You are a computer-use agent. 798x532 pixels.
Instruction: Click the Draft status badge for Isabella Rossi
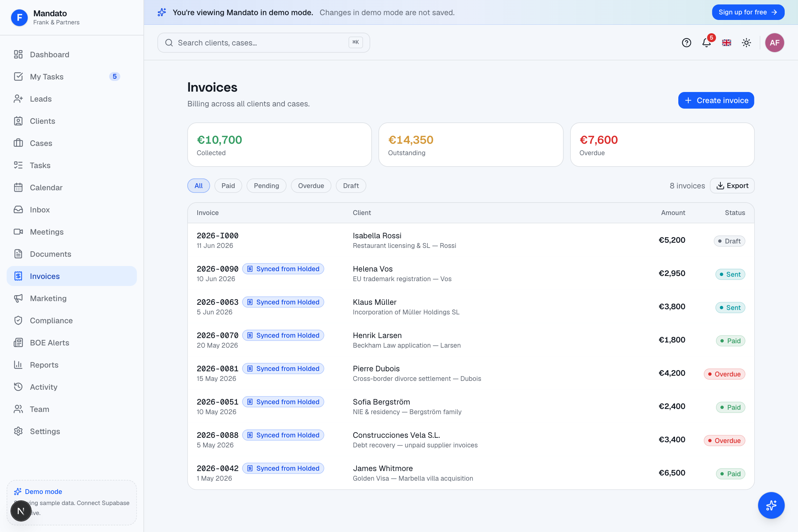(x=729, y=241)
